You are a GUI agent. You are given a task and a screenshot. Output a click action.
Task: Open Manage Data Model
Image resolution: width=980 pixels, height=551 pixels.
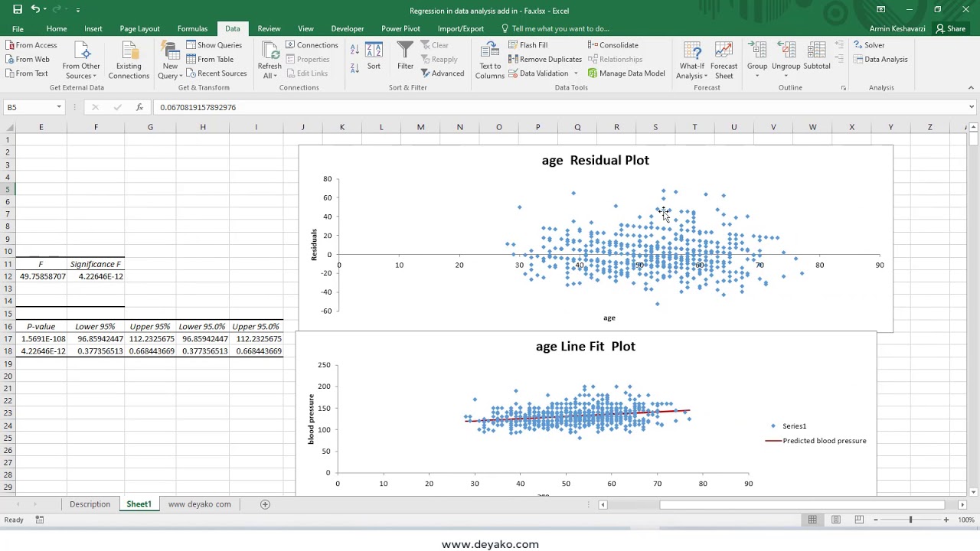click(626, 73)
